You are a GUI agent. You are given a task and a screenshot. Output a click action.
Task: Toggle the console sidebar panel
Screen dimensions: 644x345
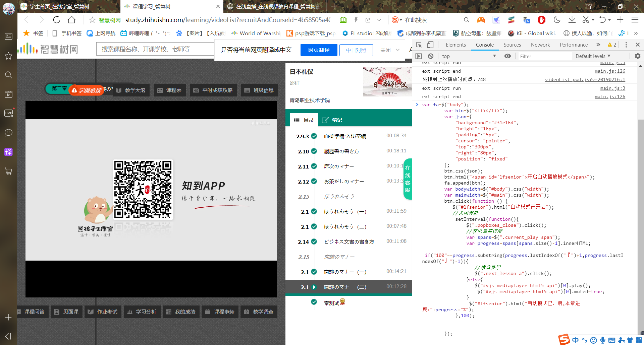tap(419, 56)
